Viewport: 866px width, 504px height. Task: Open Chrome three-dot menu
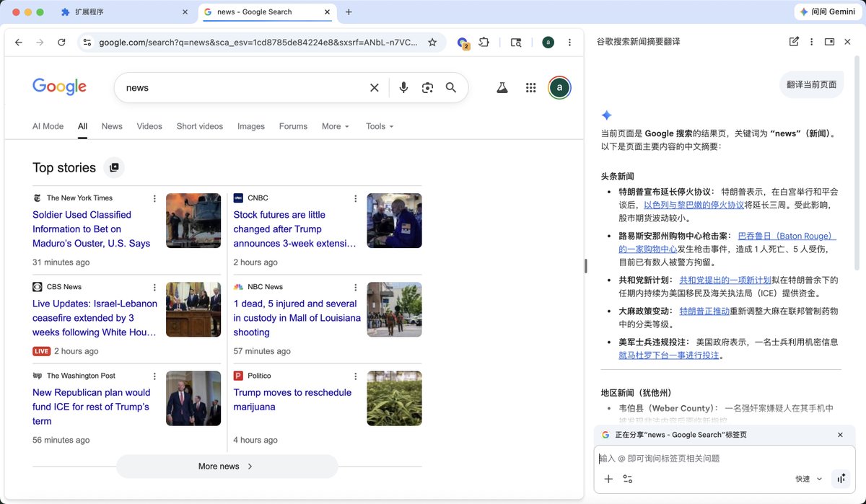pyautogui.click(x=570, y=43)
